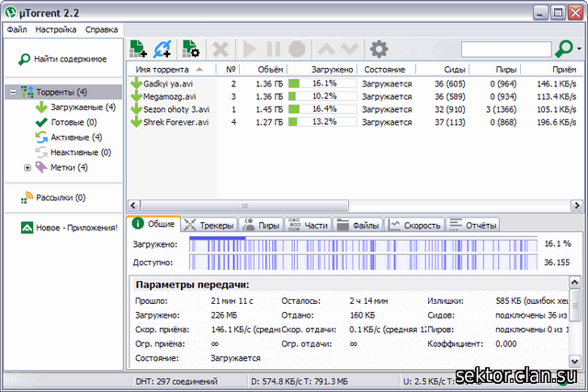Click the green search magnifier icon
This screenshot has width=588, height=392.
(x=563, y=49)
